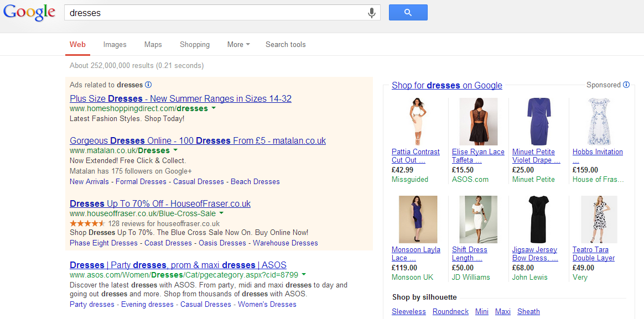The height and width of the screenshot is (319, 644).
Task: Click the £159.00 price under Hobbs dress
Action: 585,170
